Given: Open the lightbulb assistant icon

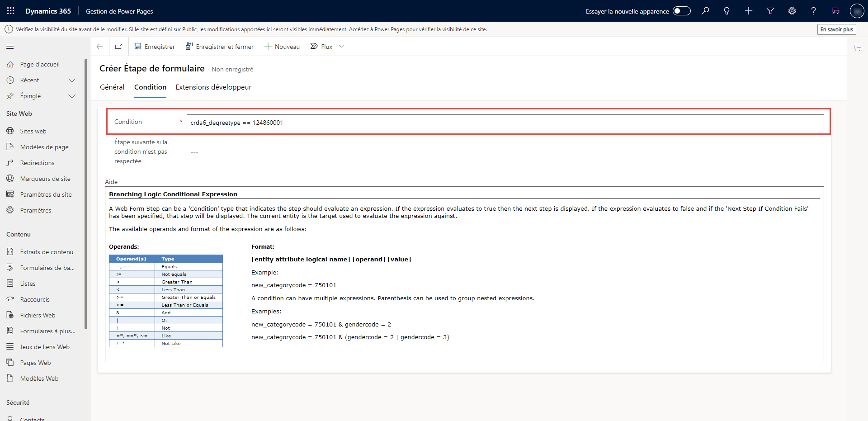Looking at the screenshot, I should pos(727,11).
